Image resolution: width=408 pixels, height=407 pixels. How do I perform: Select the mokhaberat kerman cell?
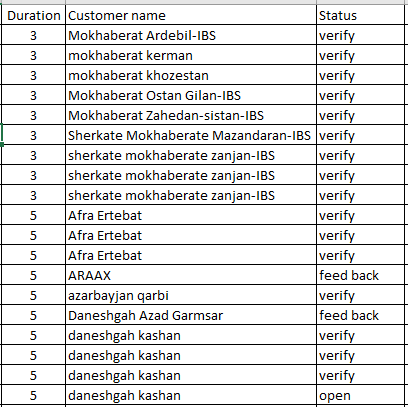point(191,55)
